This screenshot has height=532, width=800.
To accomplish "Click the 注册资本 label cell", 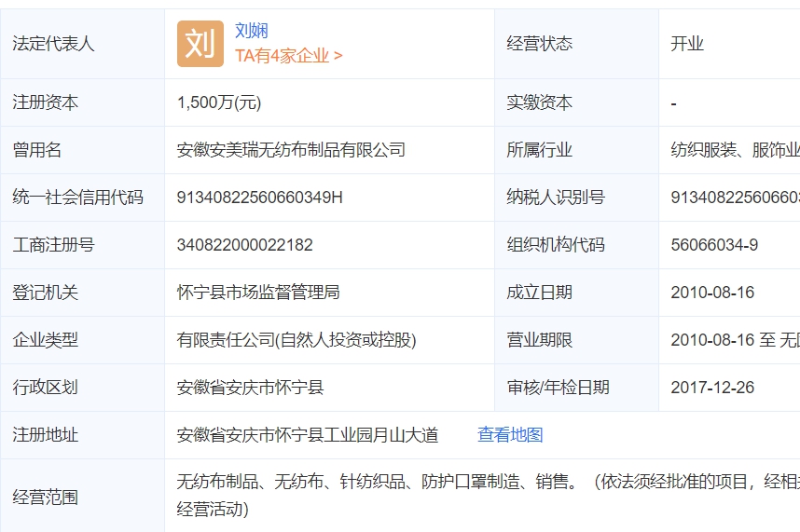I will (83, 102).
